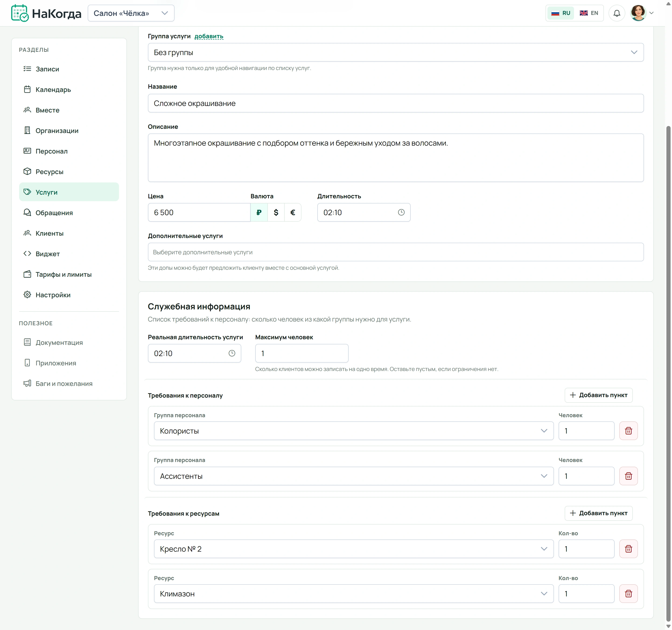Click добавить link for service group
The height and width of the screenshot is (630, 672).
[x=209, y=36]
